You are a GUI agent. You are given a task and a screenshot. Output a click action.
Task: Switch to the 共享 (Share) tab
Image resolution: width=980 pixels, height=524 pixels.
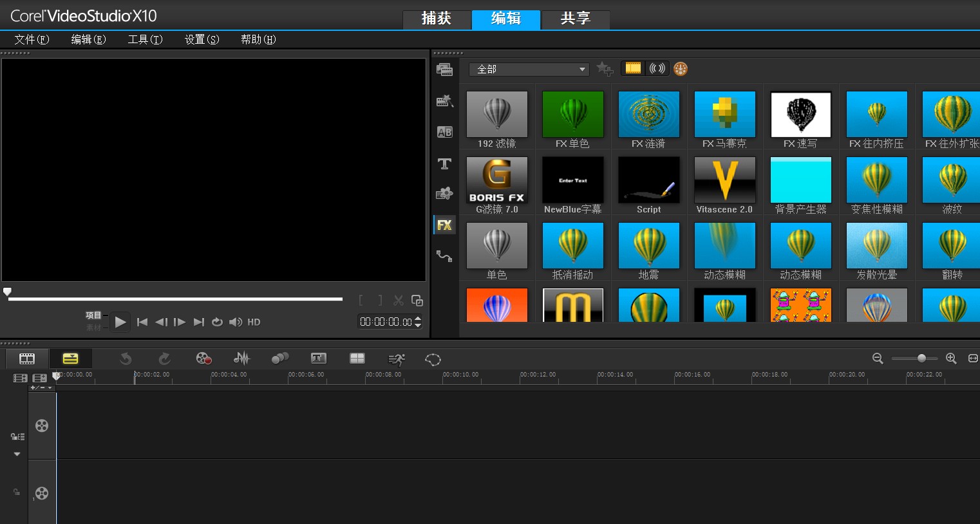[x=576, y=19]
